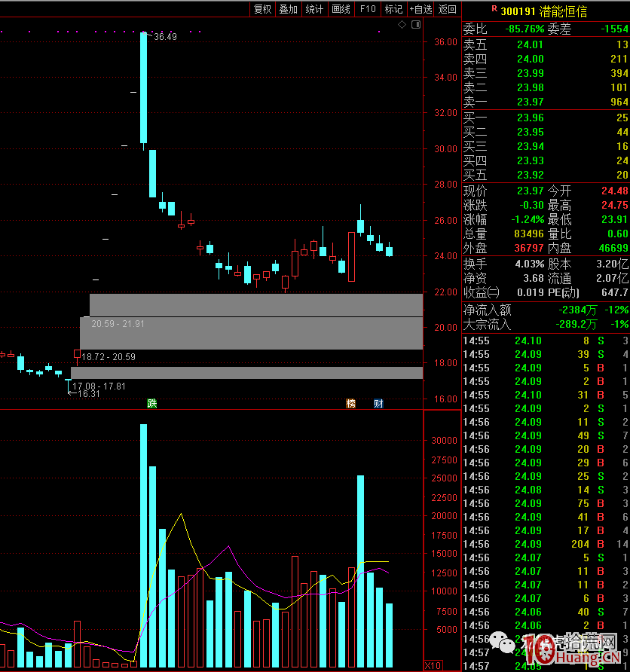The width and height of the screenshot is (630, 672).
Task: Click the 委差 -1554 value
Action: 615,29
